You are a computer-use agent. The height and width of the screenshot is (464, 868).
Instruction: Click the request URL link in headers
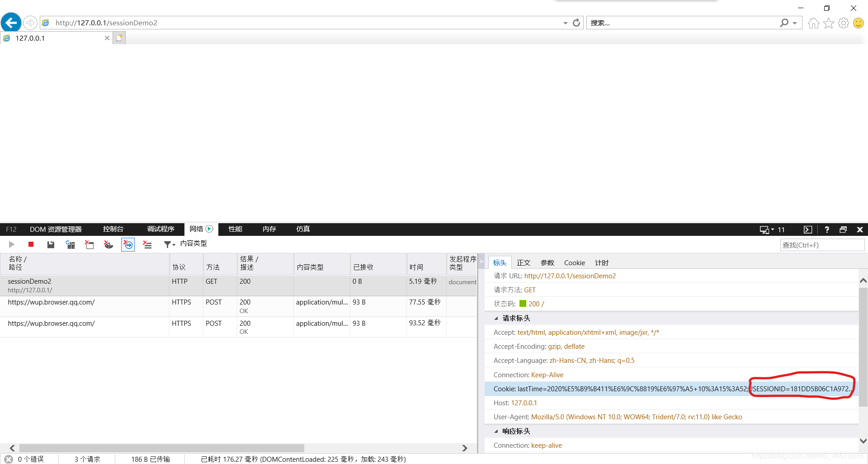click(x=570, y=276)
